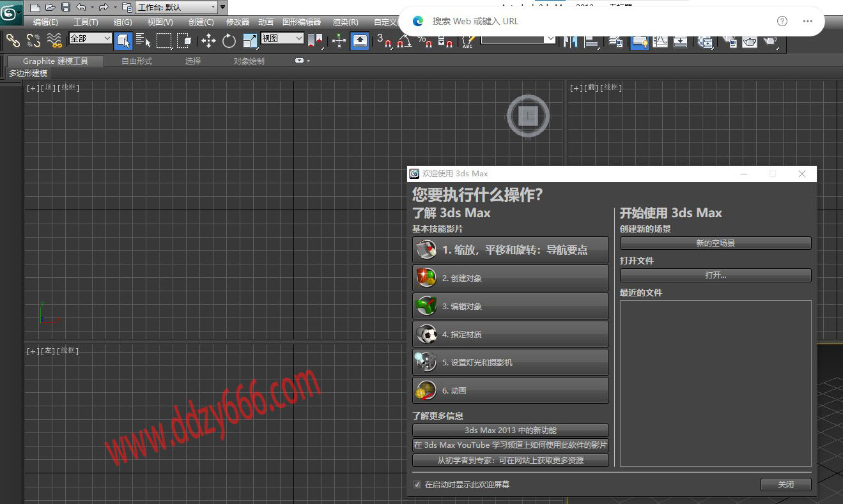The width and height of the screenshot is (843, 504).
Task: Activate the Select and Scale tool
Action: click(x=250, y=41)
